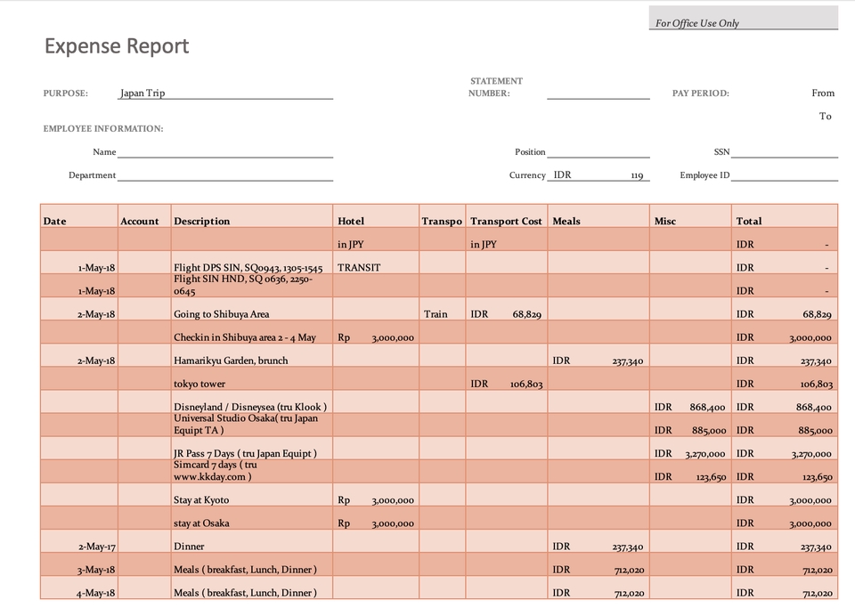Select the 'PAY PERIOD:' label
The height and width of the screenshot is (616, 855).
[x=700, y=93]
